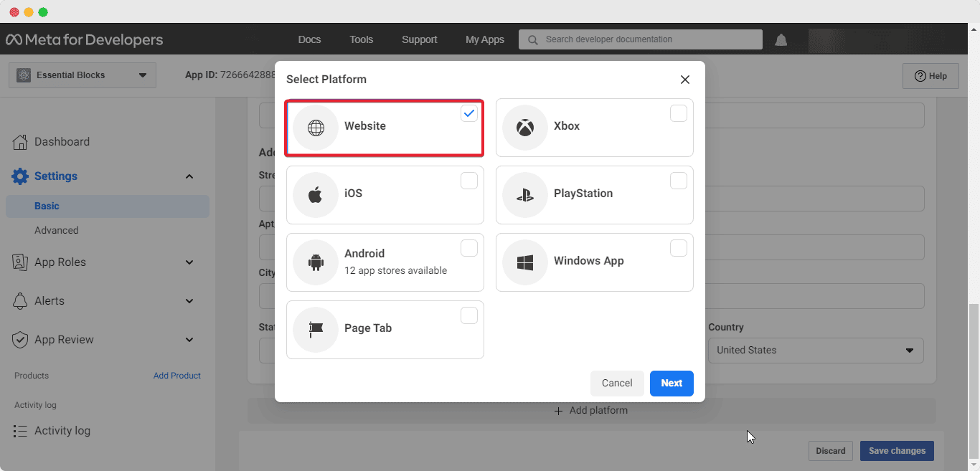Viewport: 980px width, 471px height.
Task: Click the Next button
Action: tap(672, 384)
